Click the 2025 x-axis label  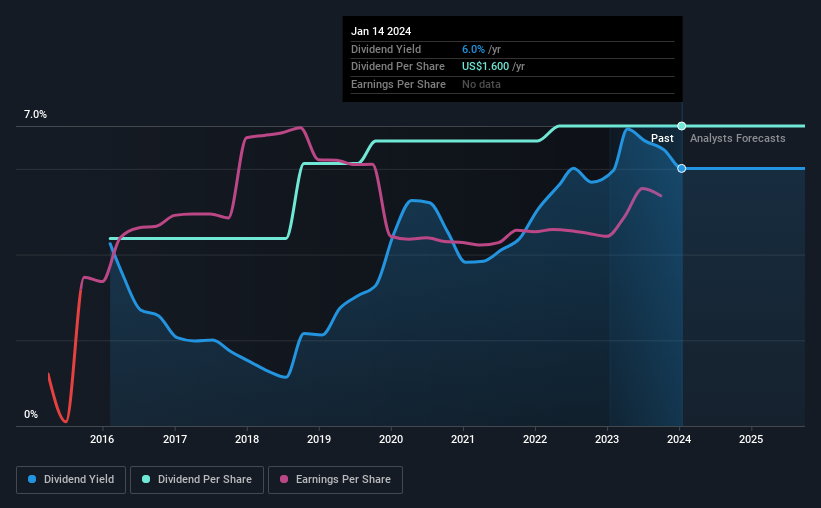pos(751,439)
